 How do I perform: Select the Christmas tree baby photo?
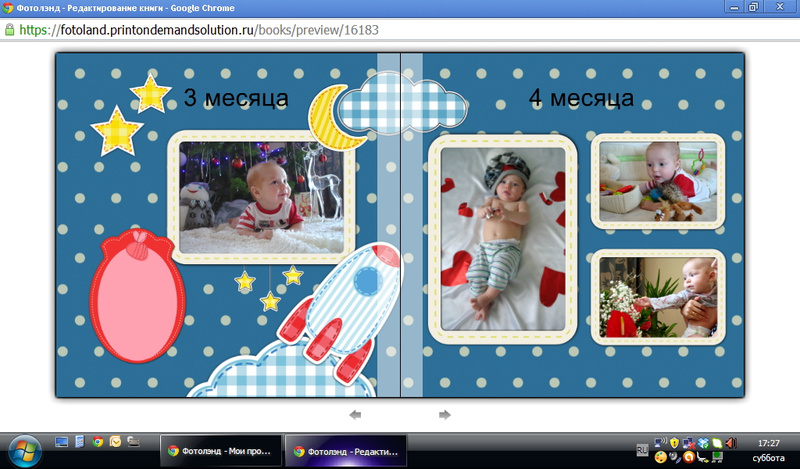261,198
